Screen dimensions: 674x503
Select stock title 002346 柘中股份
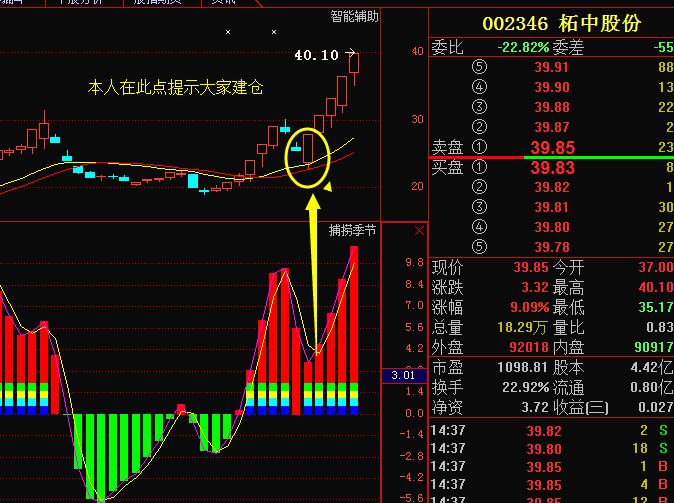pyautogui.click(x=562, y=24)
